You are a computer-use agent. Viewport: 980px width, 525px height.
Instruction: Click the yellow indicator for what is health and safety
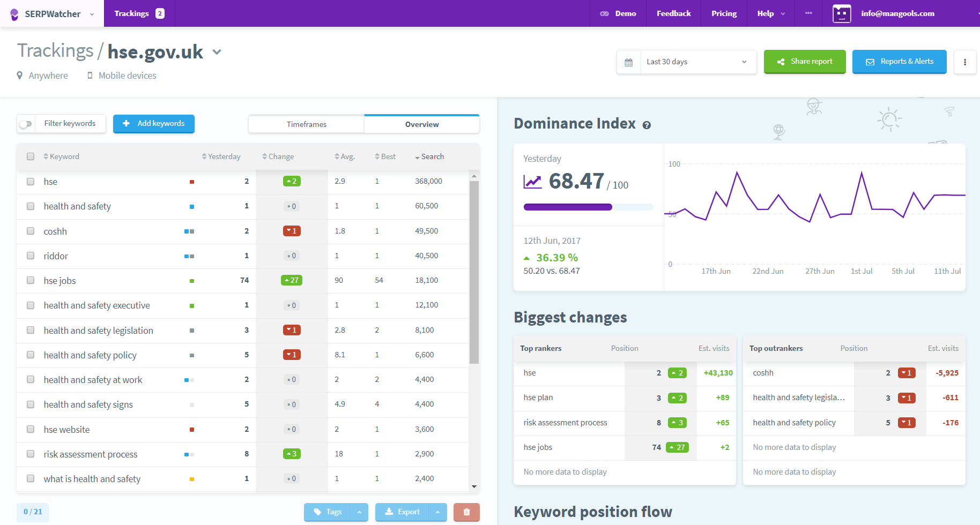[192, 479]
